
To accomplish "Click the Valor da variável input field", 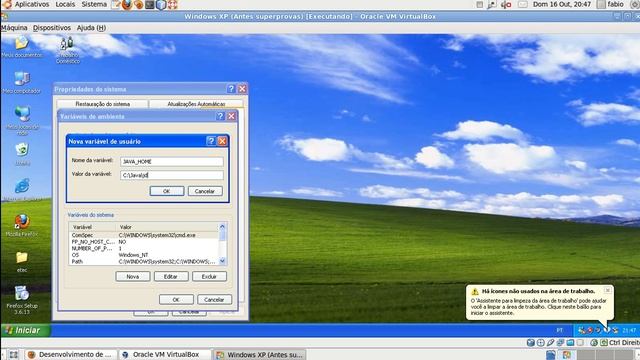I will pyautogui.click(x=172, y=175).
